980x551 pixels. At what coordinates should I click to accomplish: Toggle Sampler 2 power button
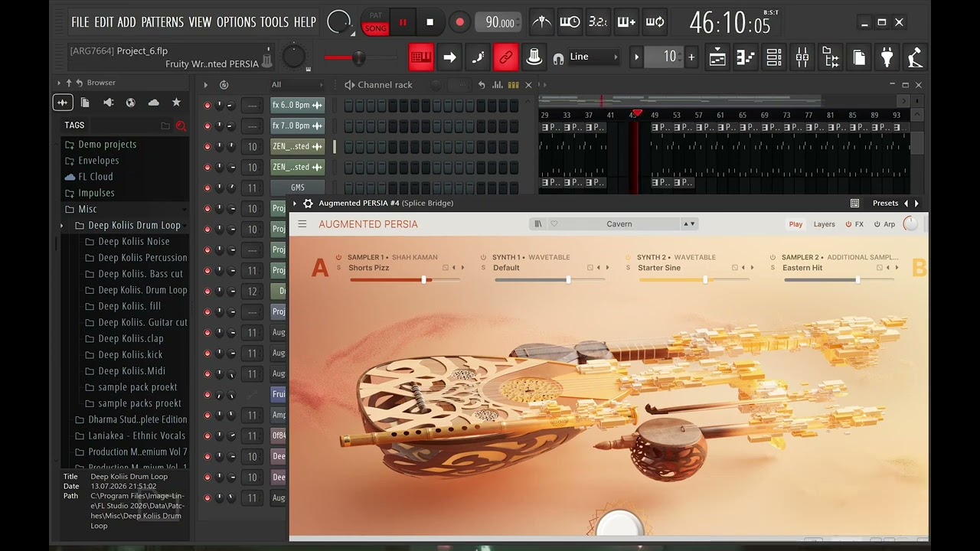pyautogui.click(x=773, y=258)
